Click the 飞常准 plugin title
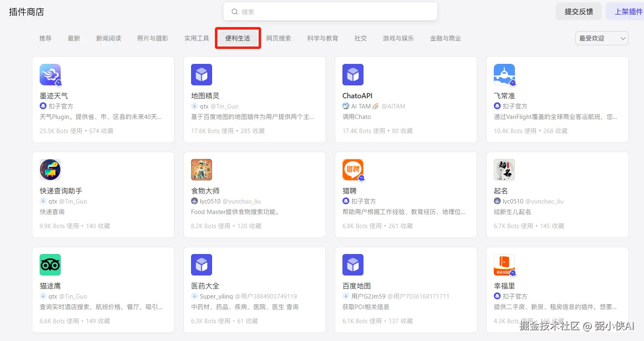 pyautogui.click(x=504, y=96)
